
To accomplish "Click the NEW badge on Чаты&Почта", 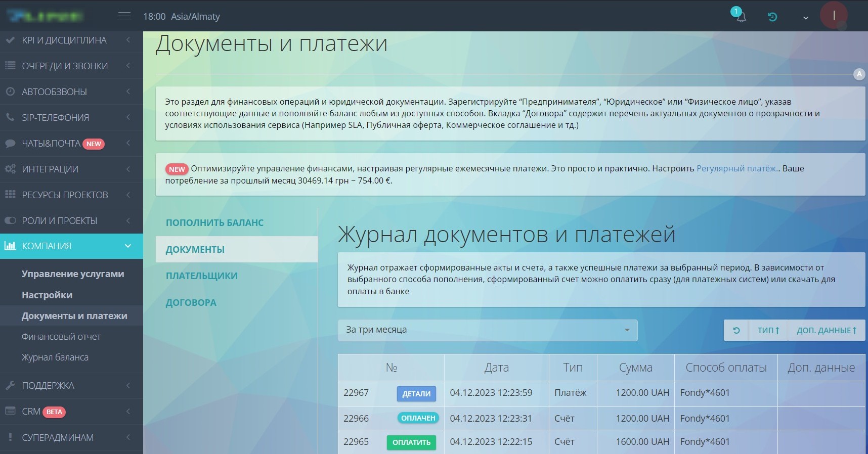I will coord(94,144).
